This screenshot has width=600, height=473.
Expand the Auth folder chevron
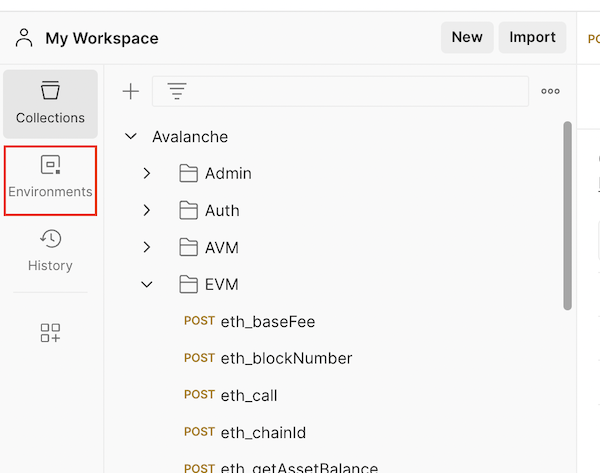click(x=147, y=211)
